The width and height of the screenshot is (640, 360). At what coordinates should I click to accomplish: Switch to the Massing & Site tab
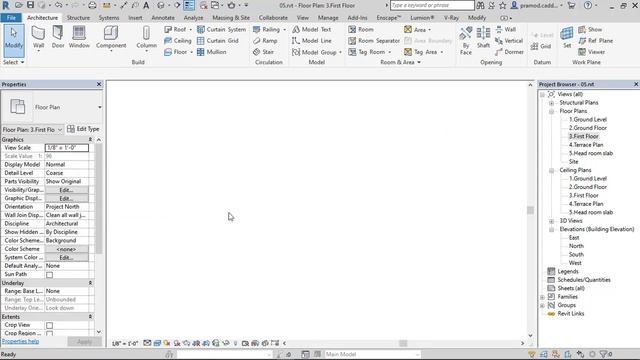231,18
